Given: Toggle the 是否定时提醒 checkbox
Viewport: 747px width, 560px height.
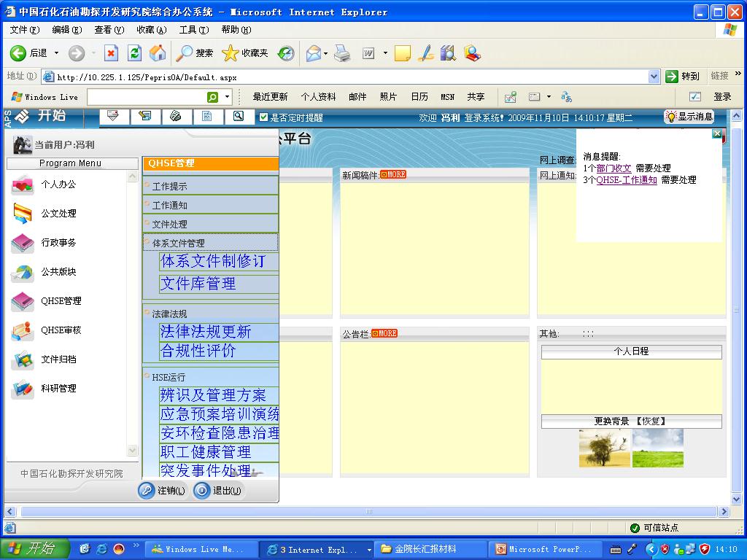Looking at the screenshot, I should pos(264,117).
